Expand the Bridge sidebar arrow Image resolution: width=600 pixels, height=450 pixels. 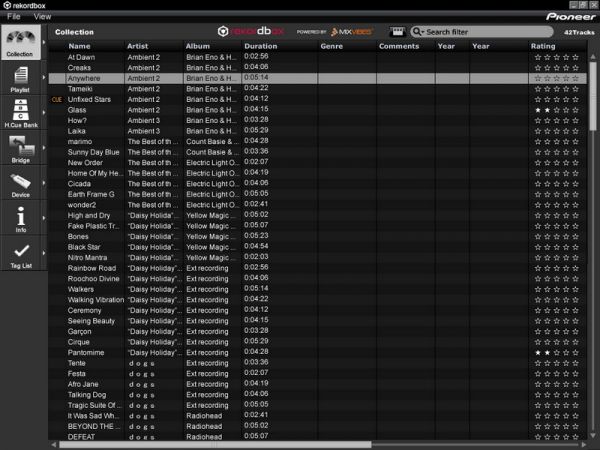(x=44, y=148)
